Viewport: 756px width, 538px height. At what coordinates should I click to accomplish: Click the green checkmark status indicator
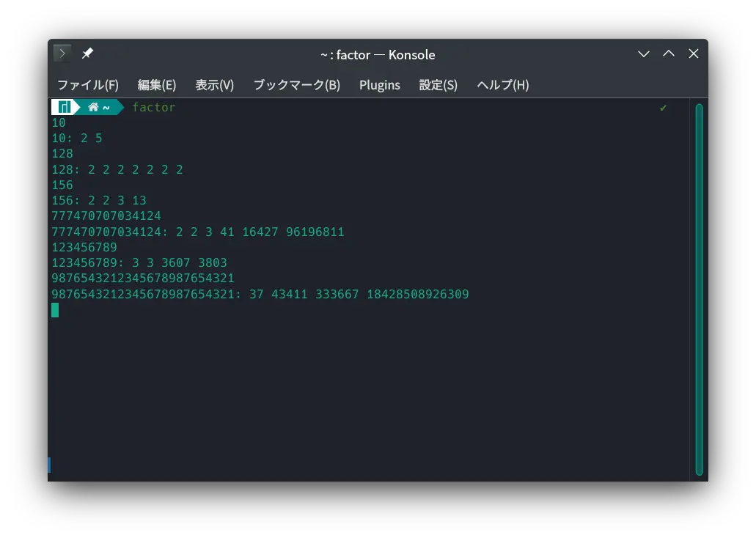(x=663, y=108)
